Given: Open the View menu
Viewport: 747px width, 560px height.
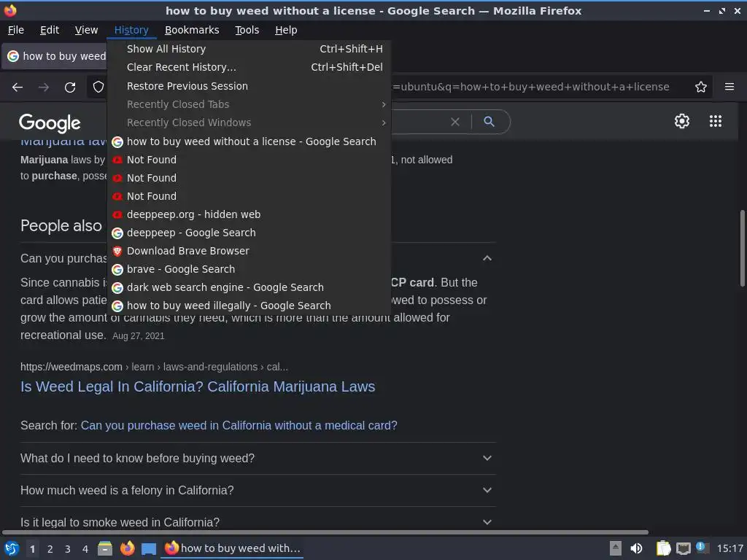Looking at the screenshot, I should tap(86, 30).
